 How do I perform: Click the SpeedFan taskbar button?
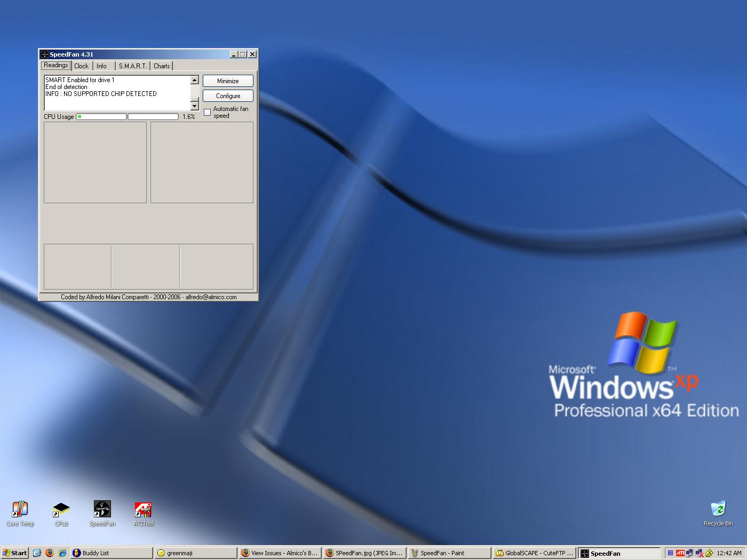[619, 553]
